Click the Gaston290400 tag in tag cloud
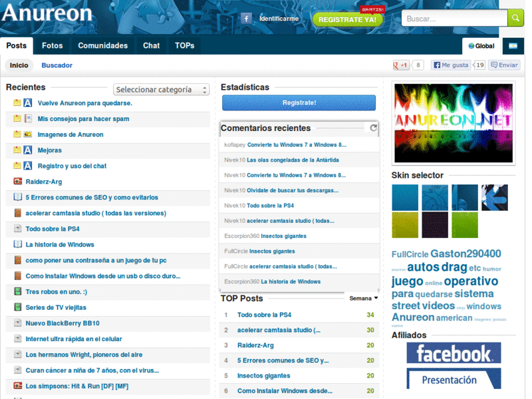 [x=465, y=253]
